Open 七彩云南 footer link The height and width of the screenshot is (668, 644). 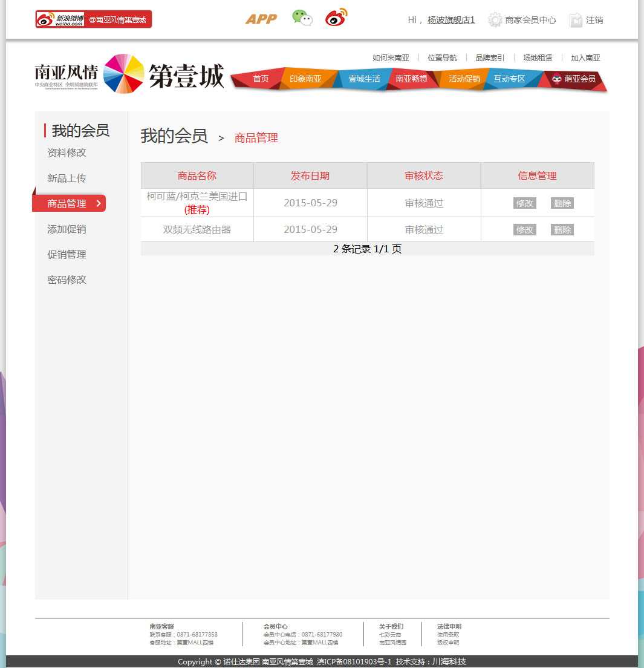(x=390, y=635)
